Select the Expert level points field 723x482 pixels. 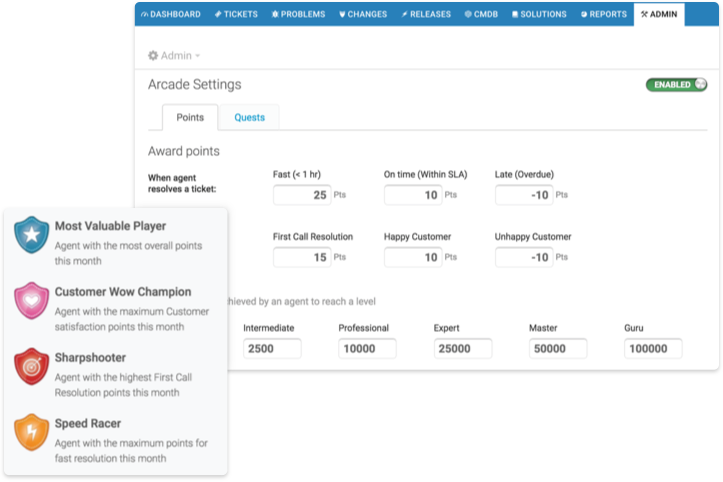tap(462, 348)
